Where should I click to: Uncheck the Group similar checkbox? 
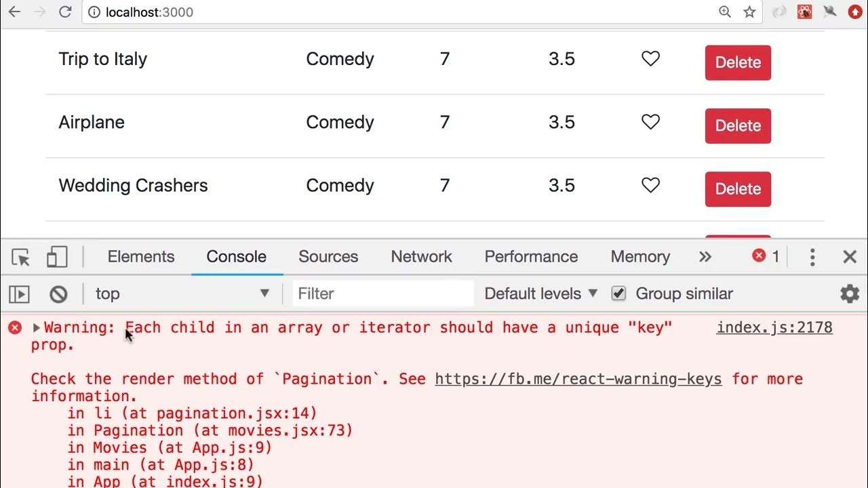[618, 293]
